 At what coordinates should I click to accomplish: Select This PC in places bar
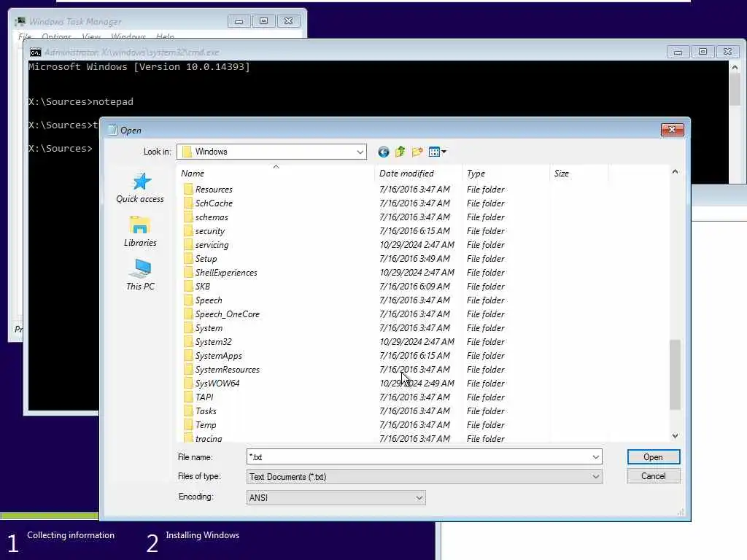click(140, 275)
